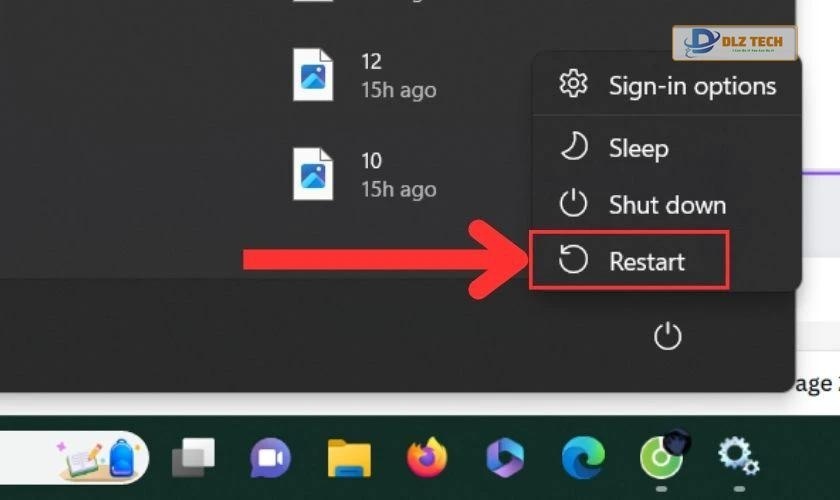Click the green circular app taskbar icon
Screen dimensions: 840x500
661,458
